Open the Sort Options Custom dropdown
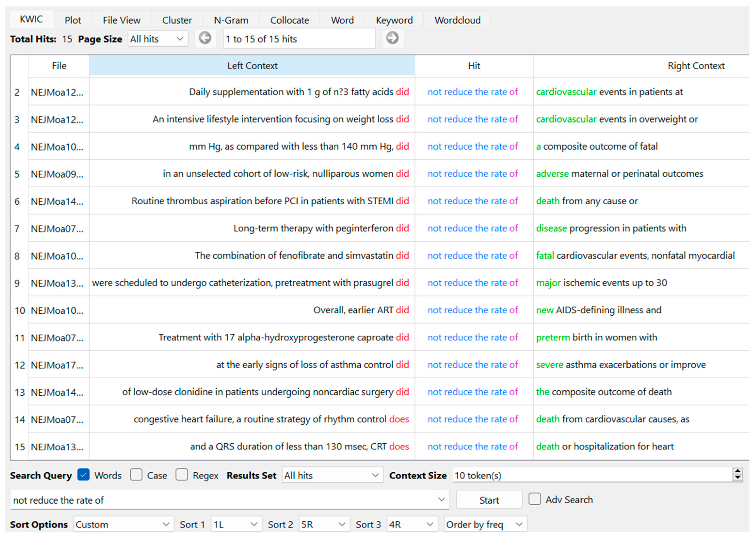756x540 pixels. click(123, 524)
